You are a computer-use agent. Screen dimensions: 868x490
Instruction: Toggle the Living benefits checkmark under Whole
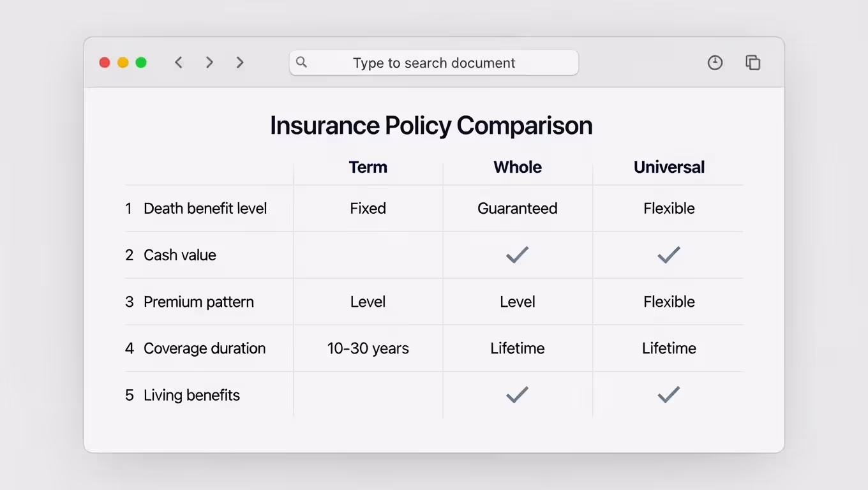(x=517, y=394)
